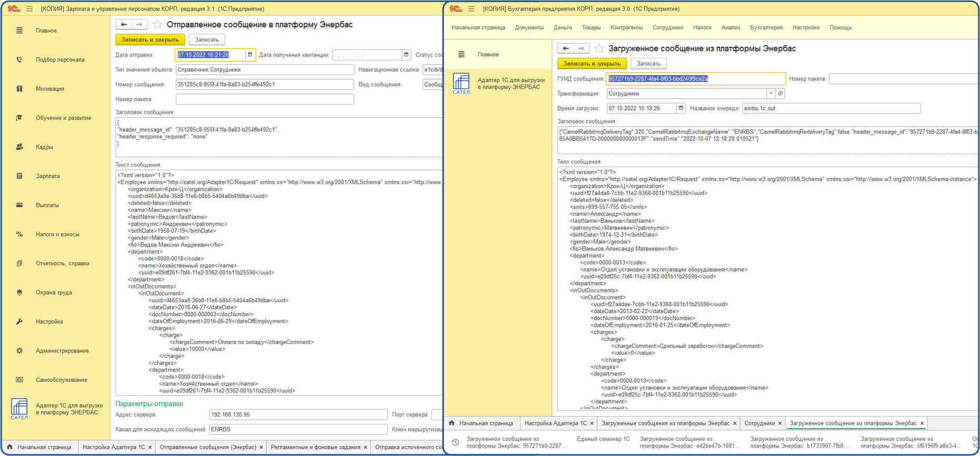Image resolution: width=980 pixels, height=456 pixels.
Task: Open history entry Единый семинар 1С
Action: click(603, 439)
